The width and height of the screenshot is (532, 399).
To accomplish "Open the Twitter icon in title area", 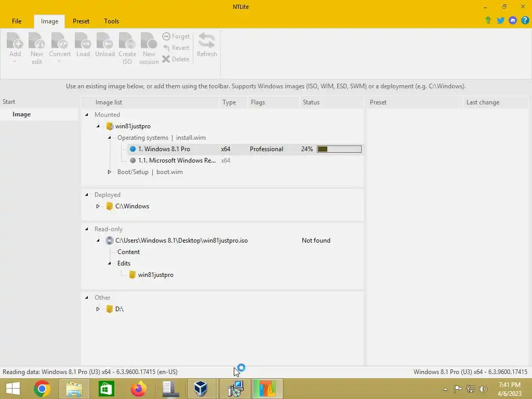I will pyautogui.click(x=500, y=20).
